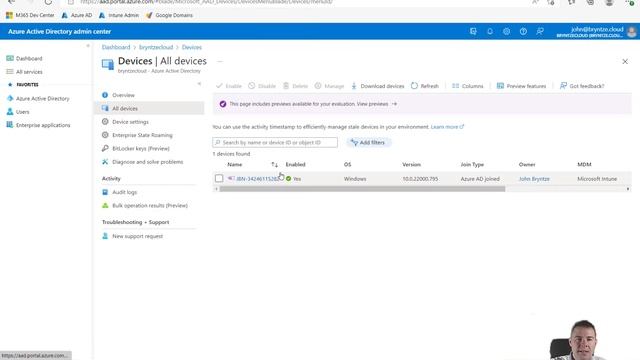This screenshot has width=640, height=360.
Task: Open the notifications bell
Action: tap(490, 31)
